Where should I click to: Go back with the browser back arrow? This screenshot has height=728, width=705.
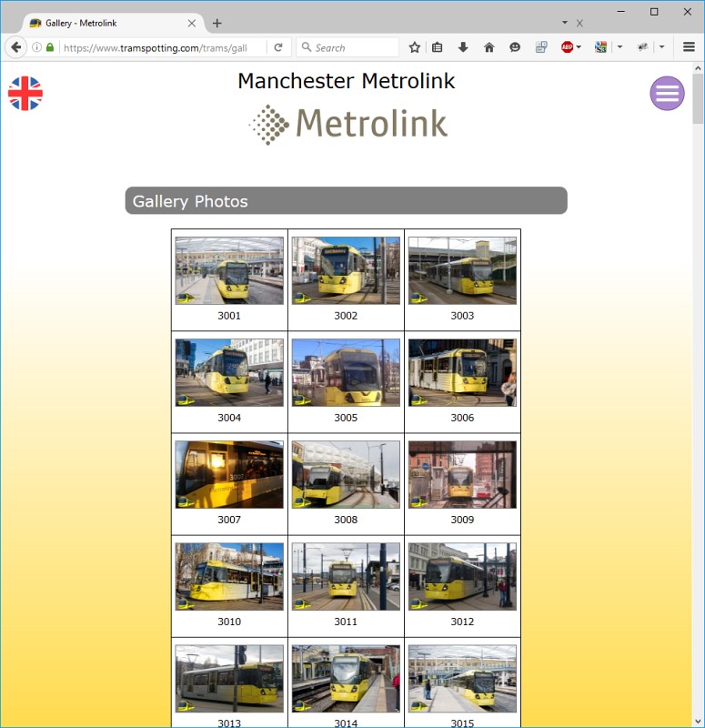(x=16, y=47)
